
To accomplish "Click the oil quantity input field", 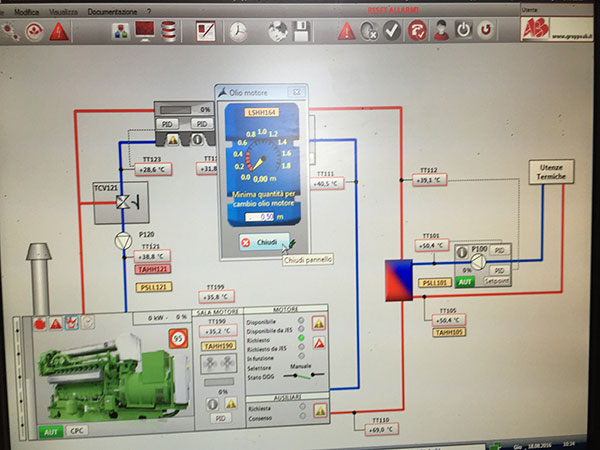I will tap(259, 216).
